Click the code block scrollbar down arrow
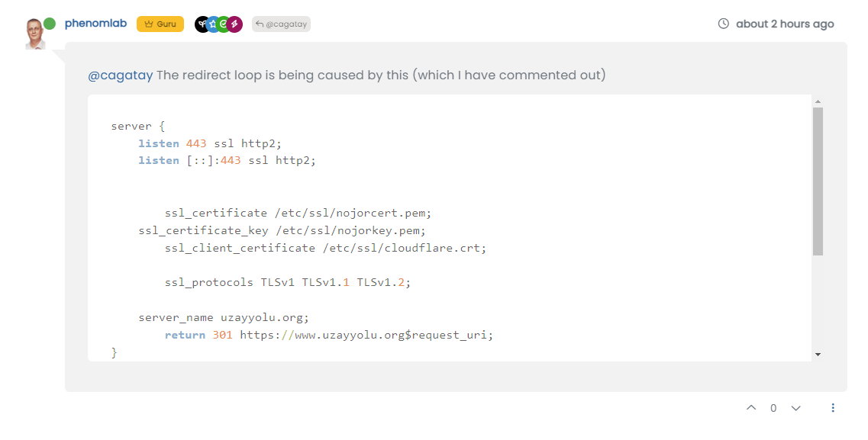The height and width of the screenshot is (440, 868). click(x=818, y=355)
